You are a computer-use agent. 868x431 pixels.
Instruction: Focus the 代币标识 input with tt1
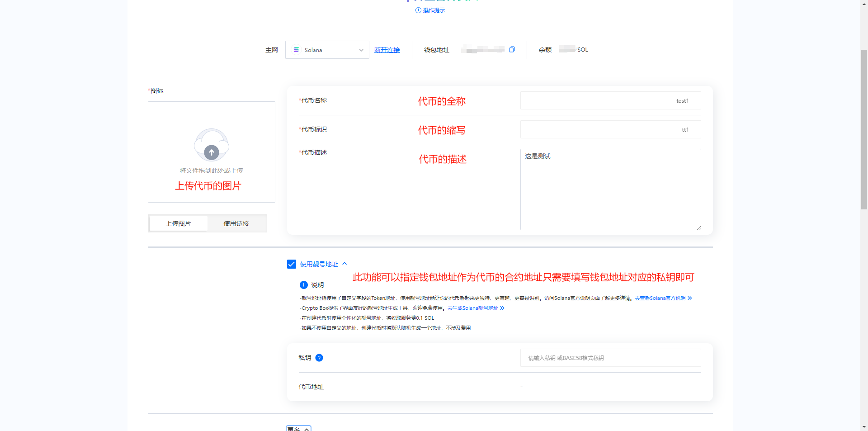tap(610, 129)
